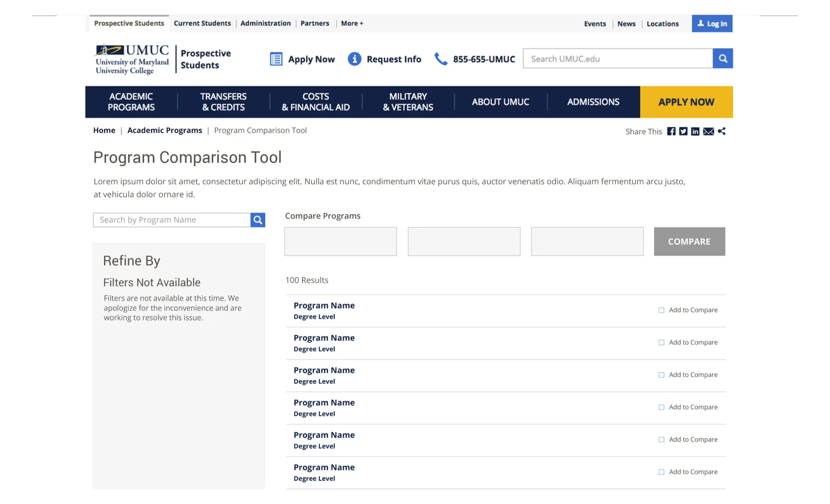Check Add to Compare for second program
830x504 pixels.
click(x=661, y=342)
